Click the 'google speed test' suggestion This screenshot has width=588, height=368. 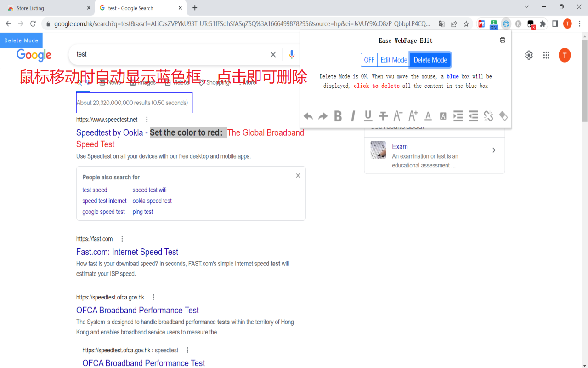pyautogui.click(x=103, y=212)
